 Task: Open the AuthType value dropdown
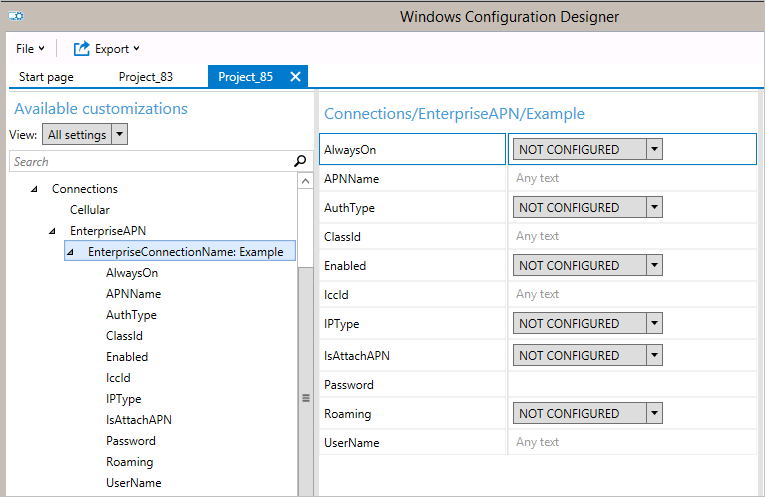pos(654,208)
